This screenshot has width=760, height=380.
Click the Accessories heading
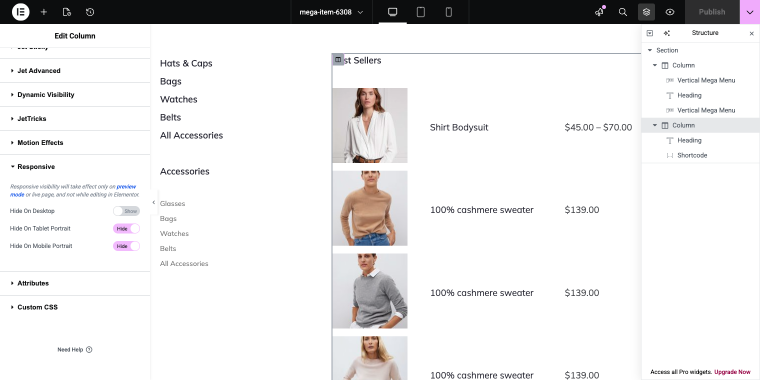[185, 172]
